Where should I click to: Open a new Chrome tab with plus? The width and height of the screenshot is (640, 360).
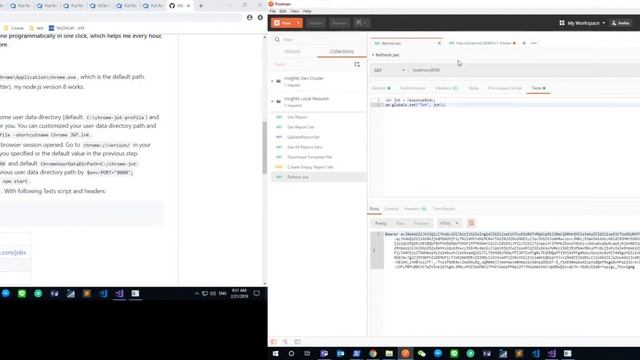pos(200,6)
